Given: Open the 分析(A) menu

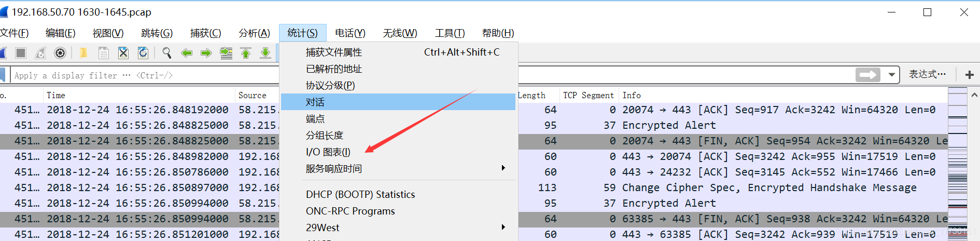Looking at the screenshot, I should tap(254, 33).
